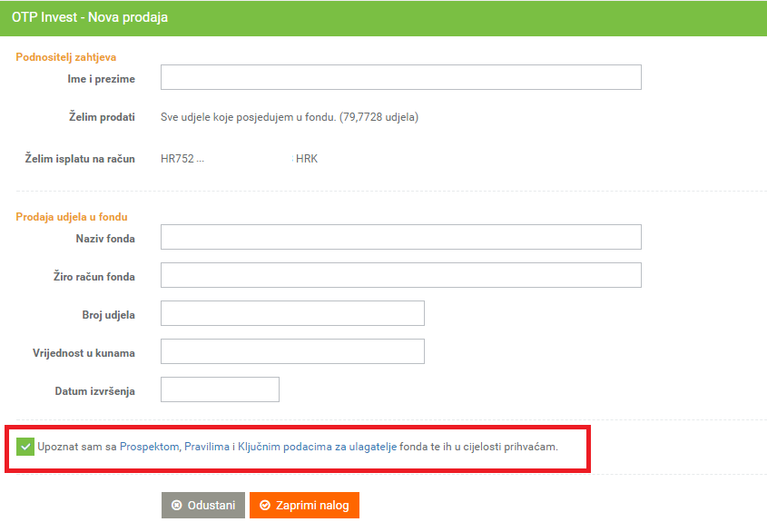Screen dimensions: 767x532
Task: Toggle the Prospekt acceptance green checkbox
Action: pos(25,447)
